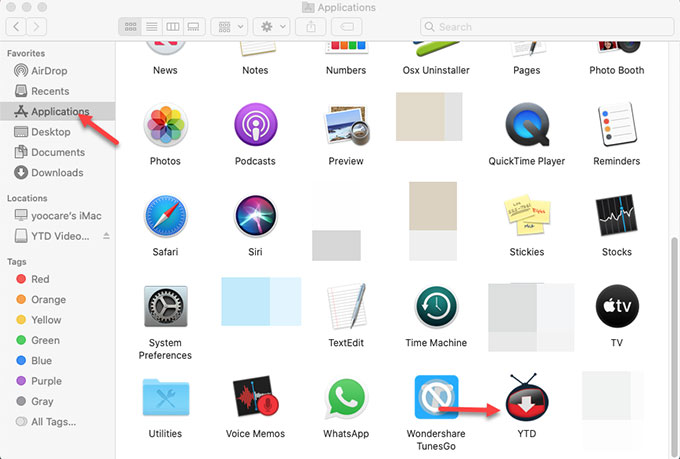Open System Preferences gear icon
The height and width of the screenshot is (459, 680).
click(x=165, y=306)
